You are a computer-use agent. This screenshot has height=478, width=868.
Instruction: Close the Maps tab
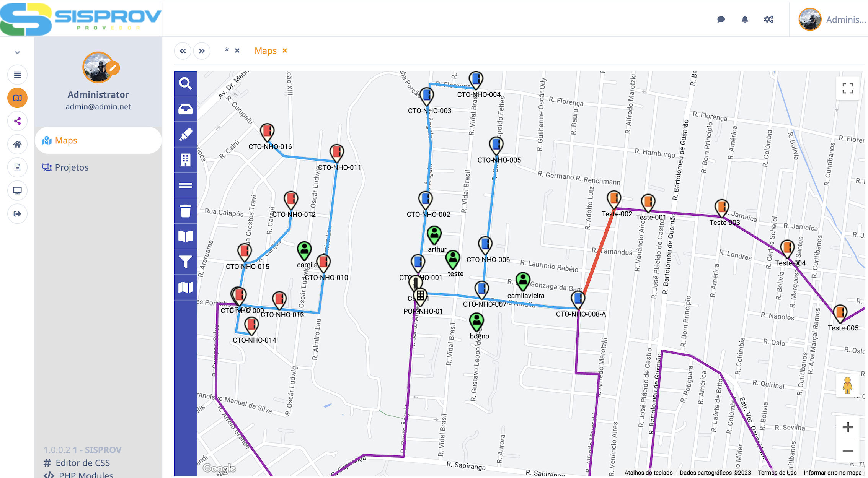point(285,50)
